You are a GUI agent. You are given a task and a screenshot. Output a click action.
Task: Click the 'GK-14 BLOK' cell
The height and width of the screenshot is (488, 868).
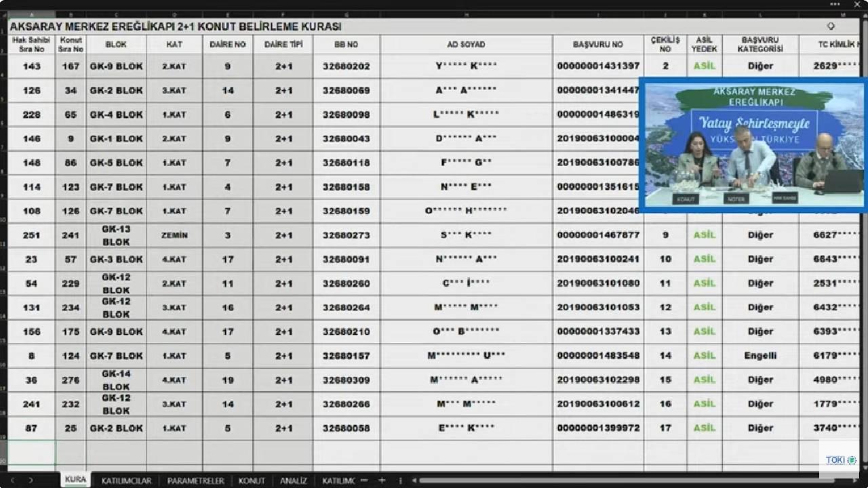[x=116, y=380]
